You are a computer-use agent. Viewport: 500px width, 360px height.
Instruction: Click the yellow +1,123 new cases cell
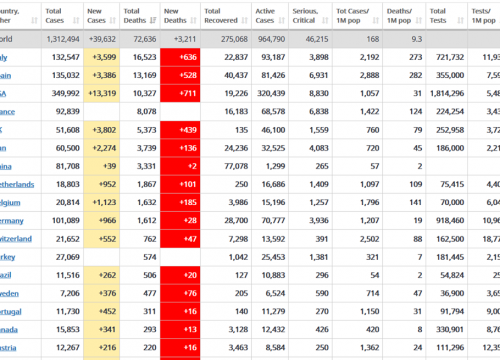[102, 202]
